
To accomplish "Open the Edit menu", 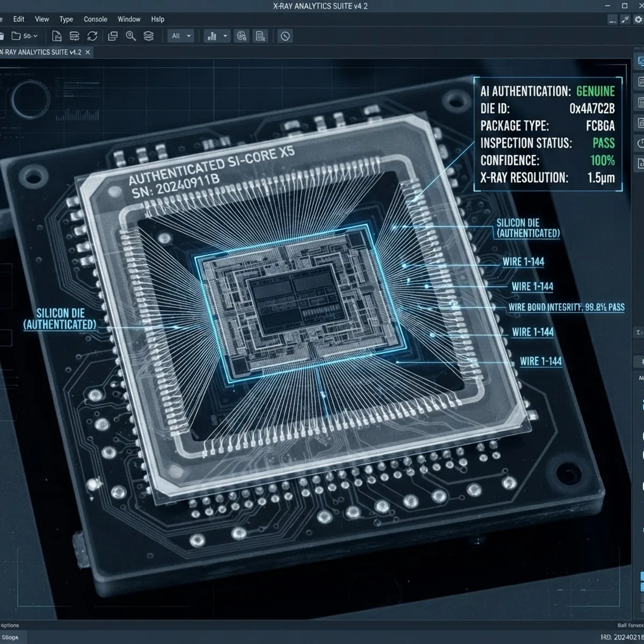I will (19, 19).
